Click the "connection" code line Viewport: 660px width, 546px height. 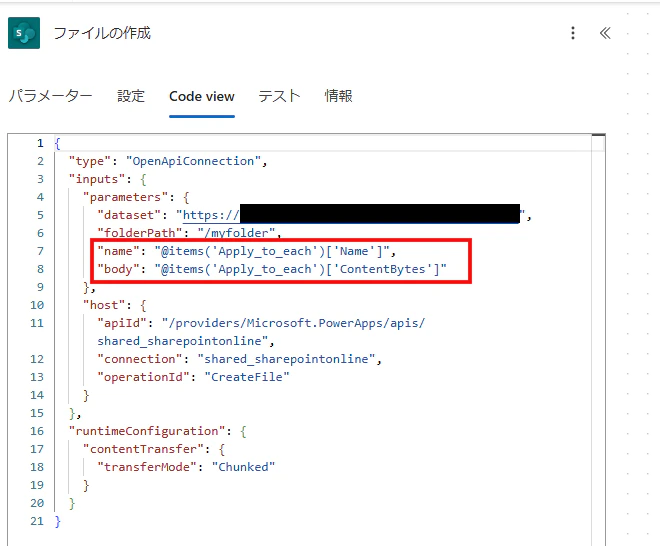[240, 359]
